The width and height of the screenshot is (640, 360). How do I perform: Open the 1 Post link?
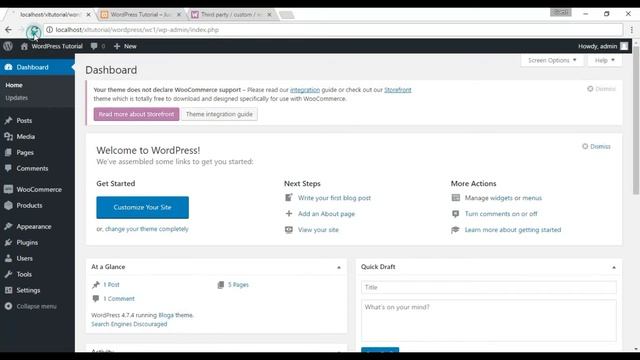(x=111, y=284)
